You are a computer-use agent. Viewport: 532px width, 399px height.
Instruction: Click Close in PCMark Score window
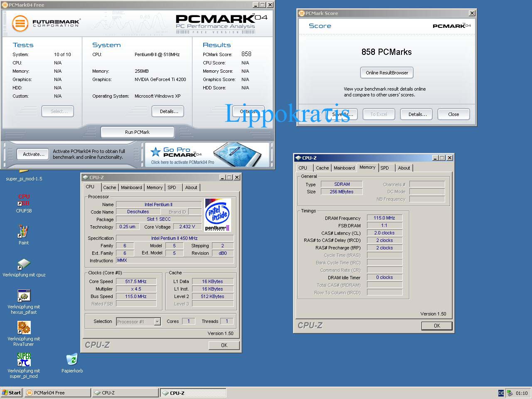point(453,114)
